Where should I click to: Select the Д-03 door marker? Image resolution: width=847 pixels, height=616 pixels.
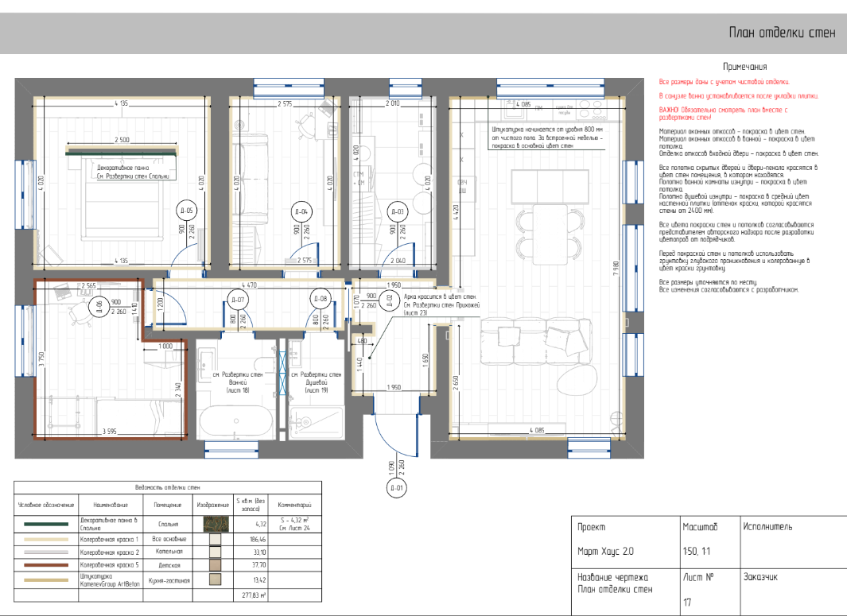click(397, 211)
